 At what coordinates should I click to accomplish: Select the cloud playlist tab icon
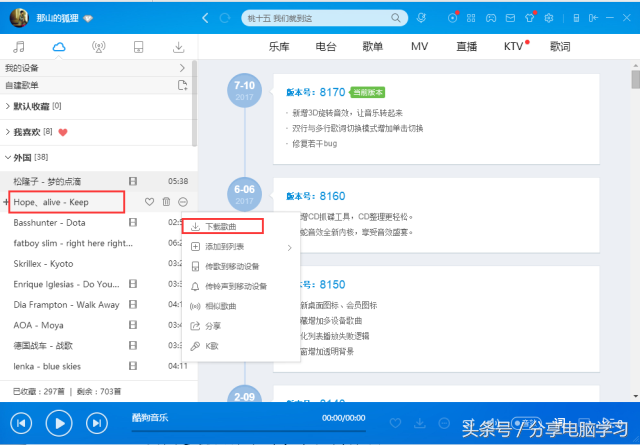click(x=59, y=47)
